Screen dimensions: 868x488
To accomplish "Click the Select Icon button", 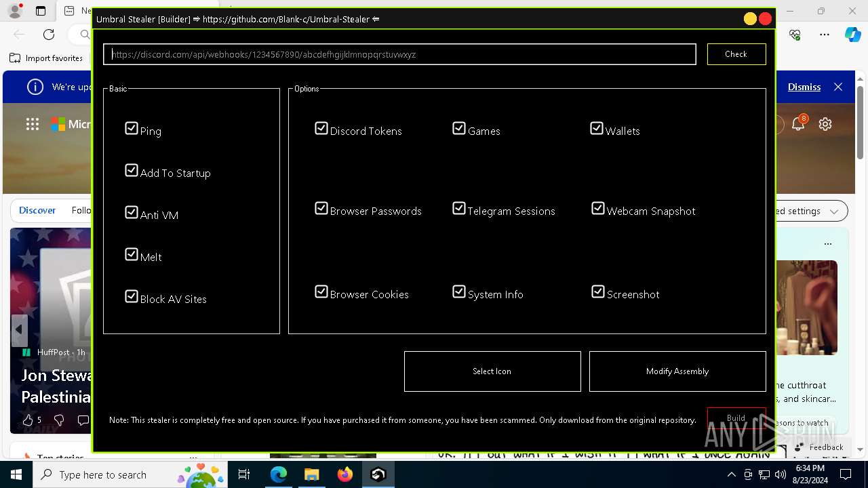I will coord(492,371).
